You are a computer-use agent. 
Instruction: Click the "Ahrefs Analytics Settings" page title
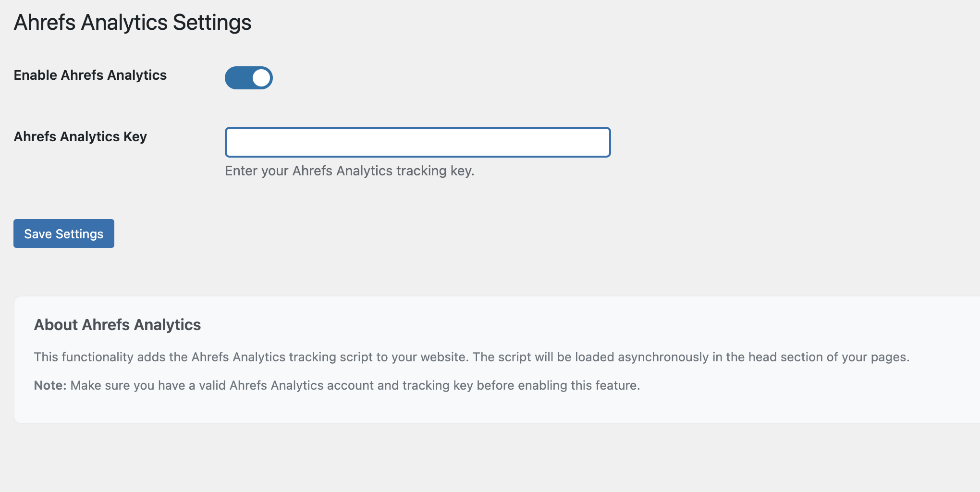pos(132,23)
